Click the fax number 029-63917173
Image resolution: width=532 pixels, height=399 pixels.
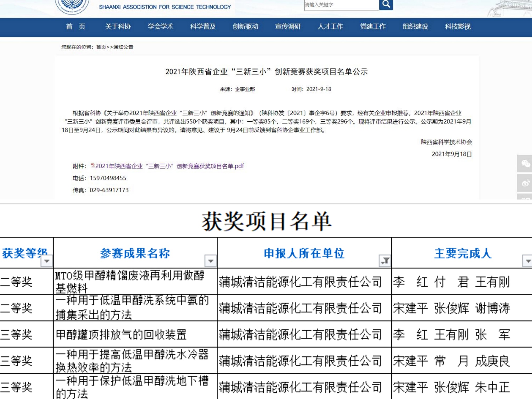tap(109, 190)
